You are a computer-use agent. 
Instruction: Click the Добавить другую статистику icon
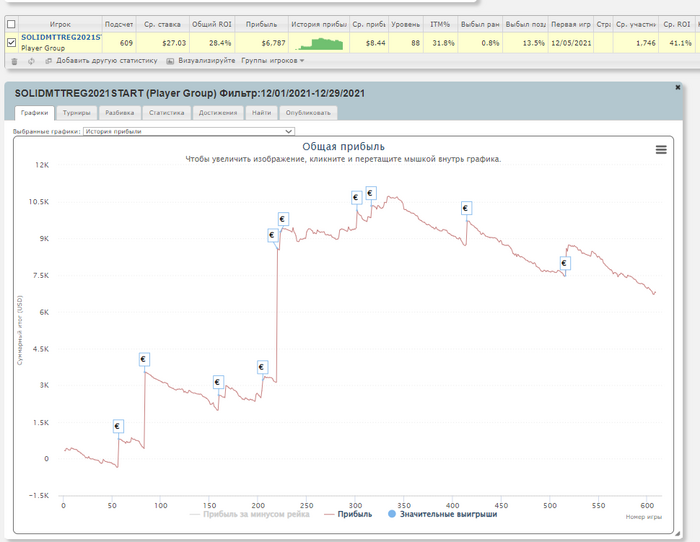[49, 61]
